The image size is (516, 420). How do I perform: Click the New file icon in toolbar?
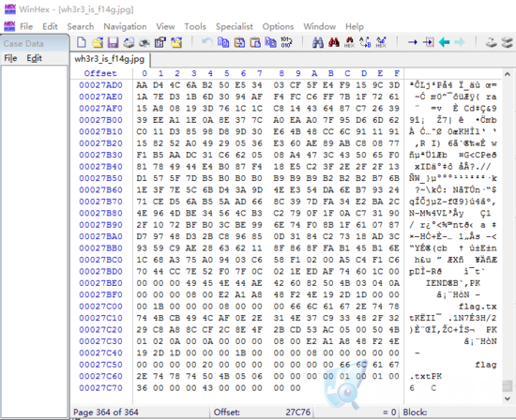point(82,42)
